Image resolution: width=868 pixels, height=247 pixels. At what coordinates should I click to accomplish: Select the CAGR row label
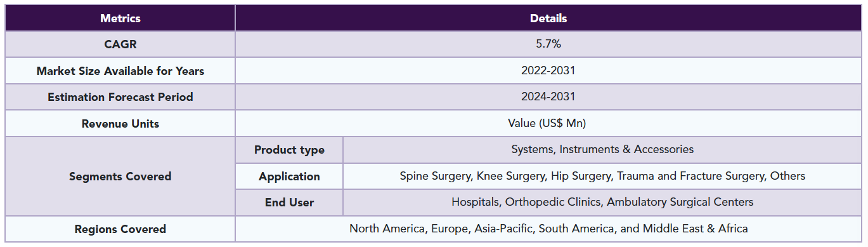click(x=120, y=44)
